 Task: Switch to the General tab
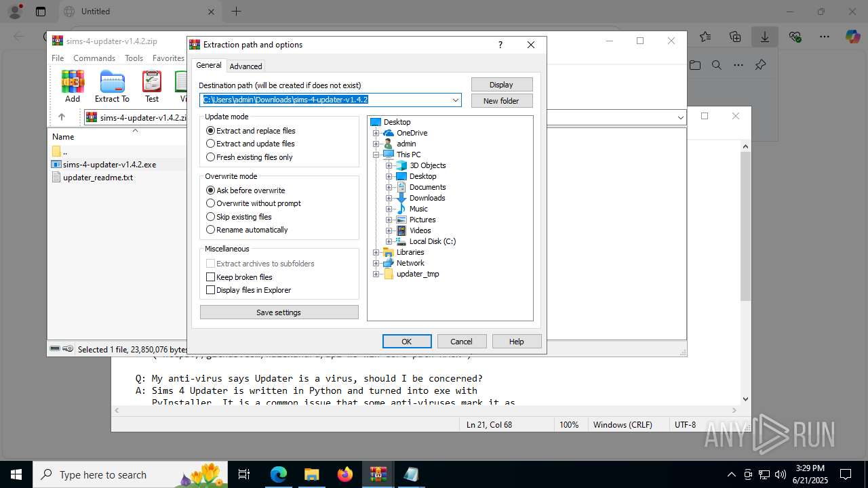tap(208, 65)
